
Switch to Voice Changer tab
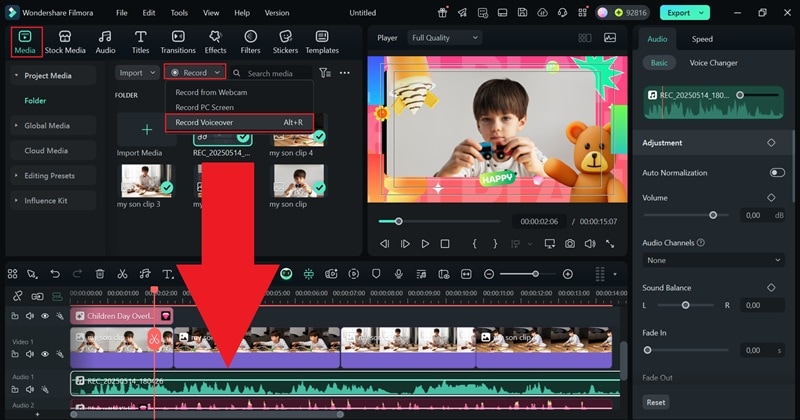coord(713,63)
